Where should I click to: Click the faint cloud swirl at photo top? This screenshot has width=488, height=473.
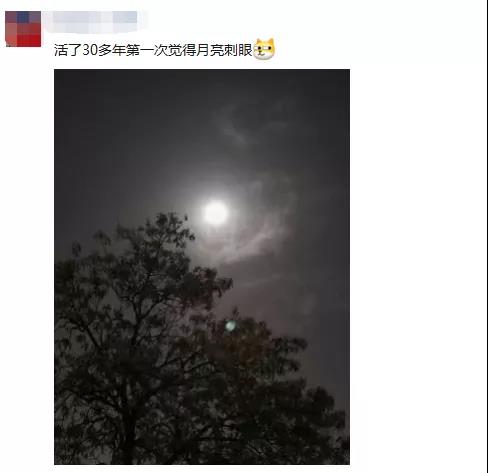pos(243,125)
